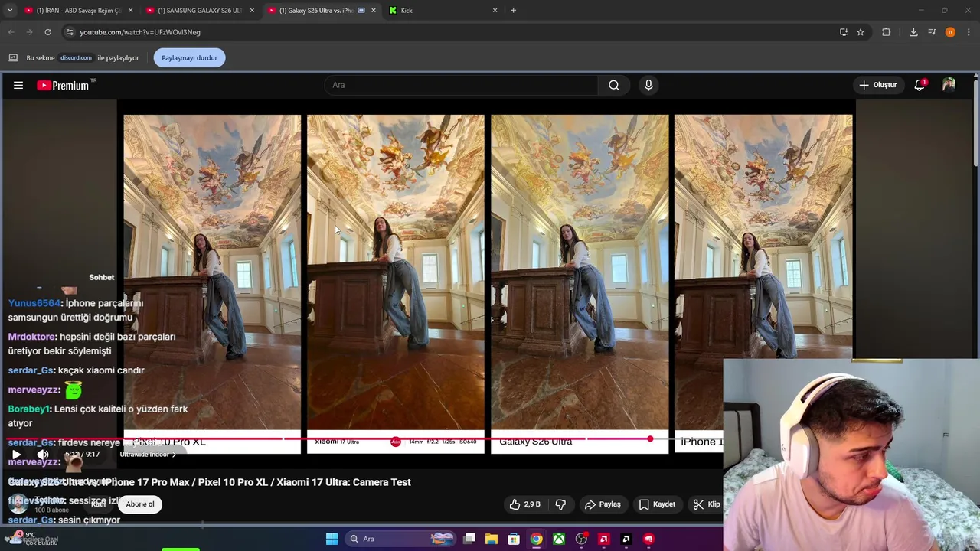Open Chrome media controls icon
This screenshot has width=980, height=551.
click(x=932, y=32)
